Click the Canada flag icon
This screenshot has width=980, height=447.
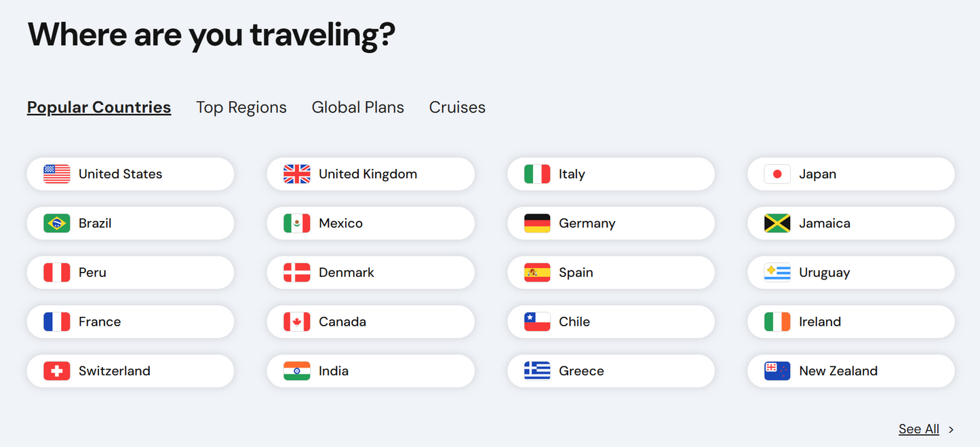tap(297, 322)
